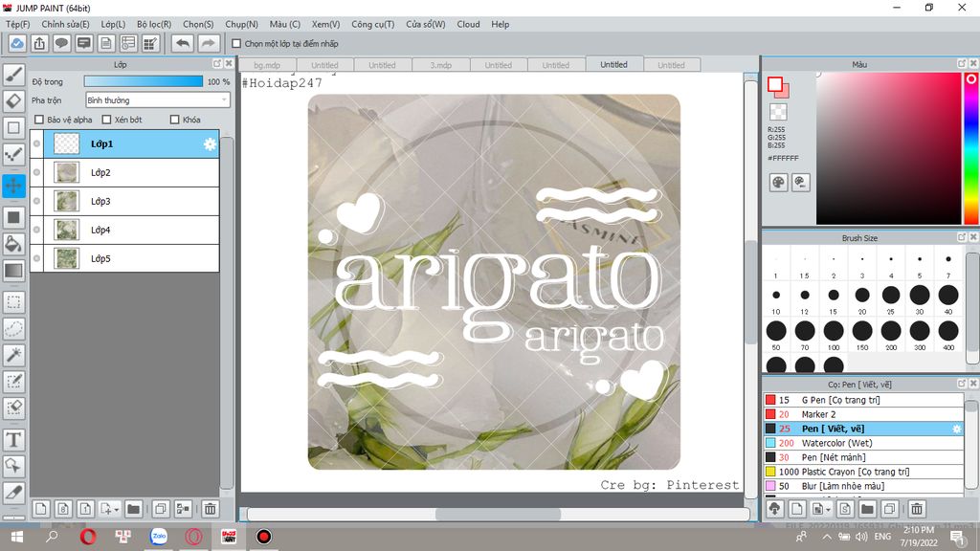Image resolution: width=980 pixels, height=551 pixels.
Task: Switch to the bg.mdp tab
Action: 267,65
